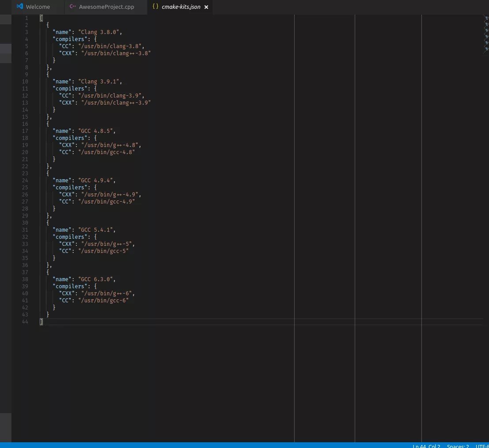Click the "compilers" key on line 39
Viewport: 489px width, 448px height.
[70, 286]
